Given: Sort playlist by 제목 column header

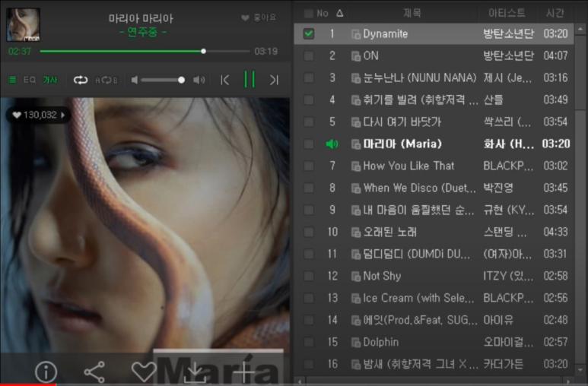Looking at the screenshot, I should click(x=412, y=14).
